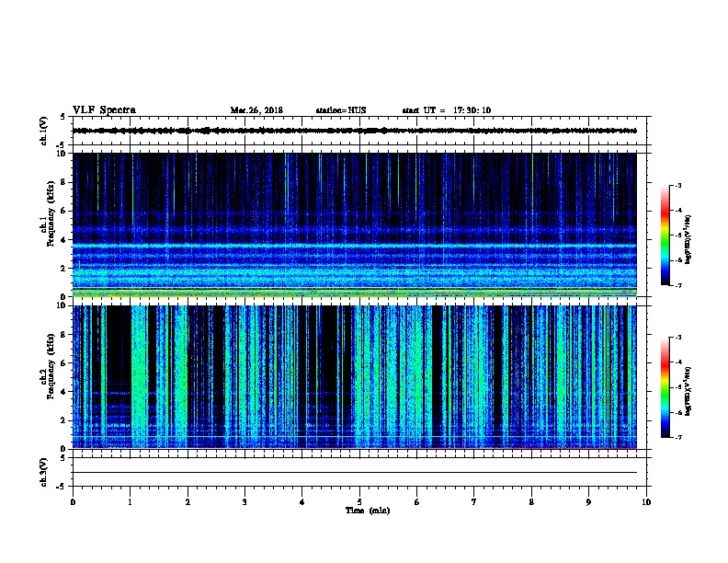
Task: Click the "-7" label on lower colorbar
Action: tap(677, 437)
